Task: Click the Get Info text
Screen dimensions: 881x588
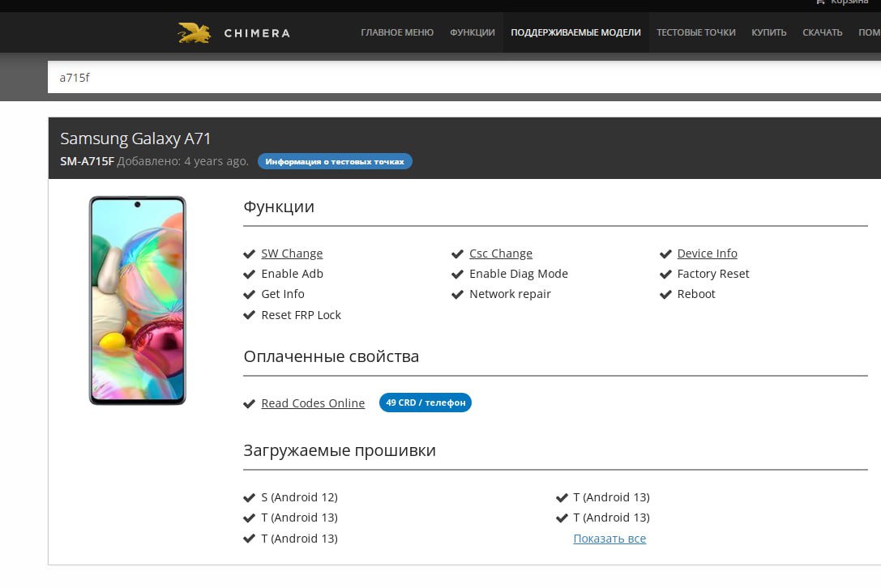Action: (x=283, y=294)
